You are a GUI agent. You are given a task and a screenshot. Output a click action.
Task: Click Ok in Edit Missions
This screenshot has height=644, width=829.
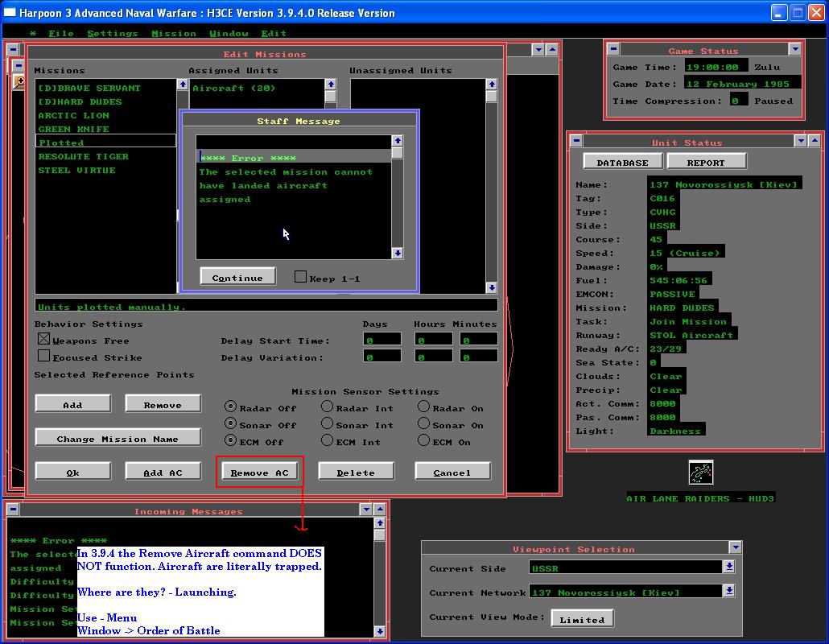click(73, 471)
